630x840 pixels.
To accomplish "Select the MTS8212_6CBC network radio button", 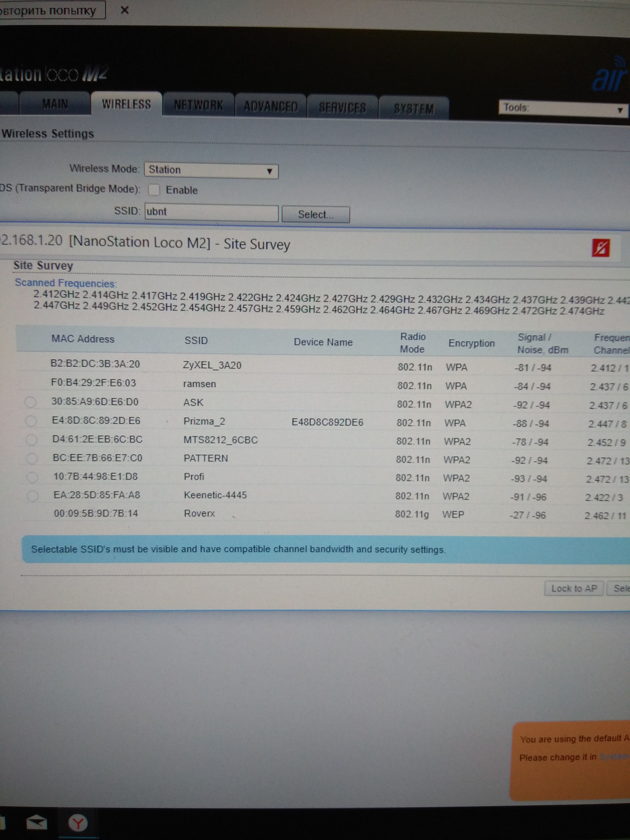I will pyautogui.click(x=31, y=440).
